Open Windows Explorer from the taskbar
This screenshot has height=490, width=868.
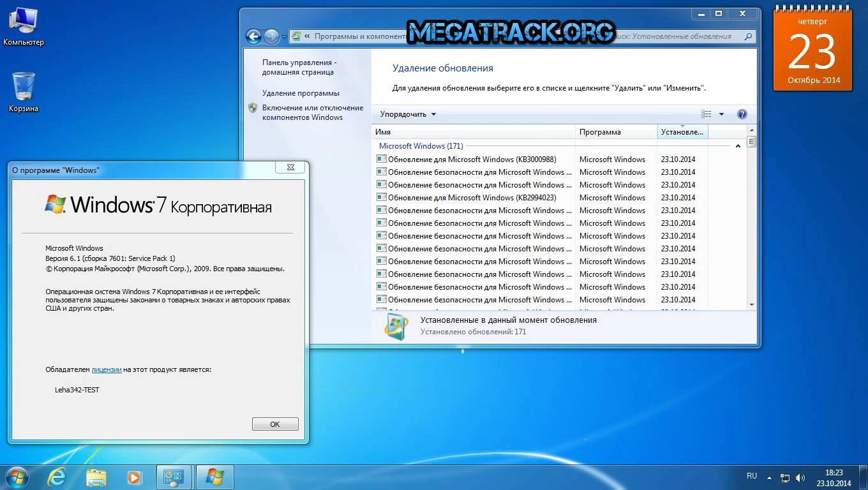pos(96,477)
